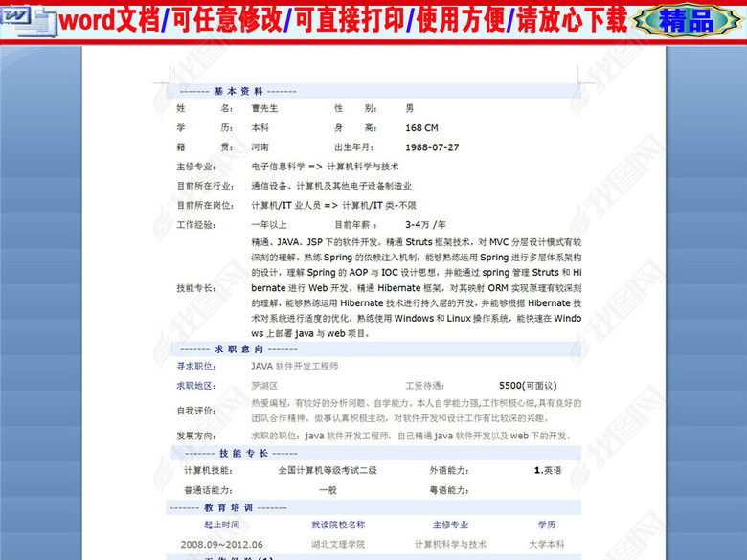Select the '求职意向' section heading
Viewport: 747px width, 560px height.
pyautogui.click(x=238, y=349)
